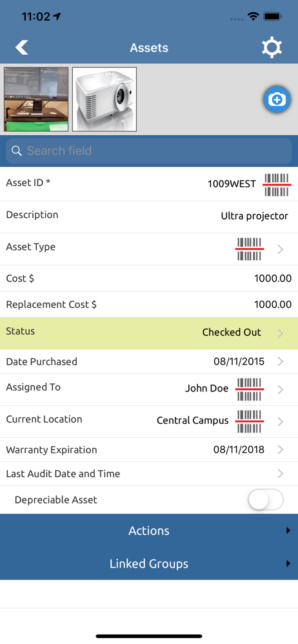Tap the magnifier icon in search bar

(x=17, y=151)
